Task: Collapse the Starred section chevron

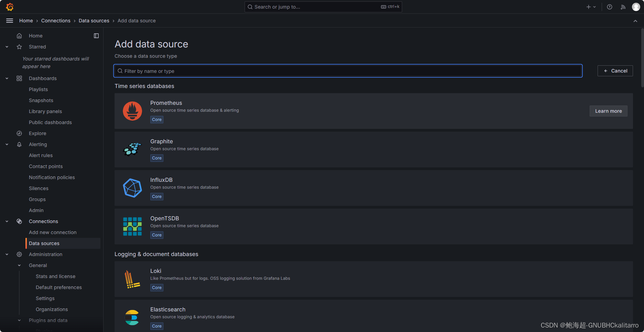Action: pyautogui.click(x=7, y=47)
